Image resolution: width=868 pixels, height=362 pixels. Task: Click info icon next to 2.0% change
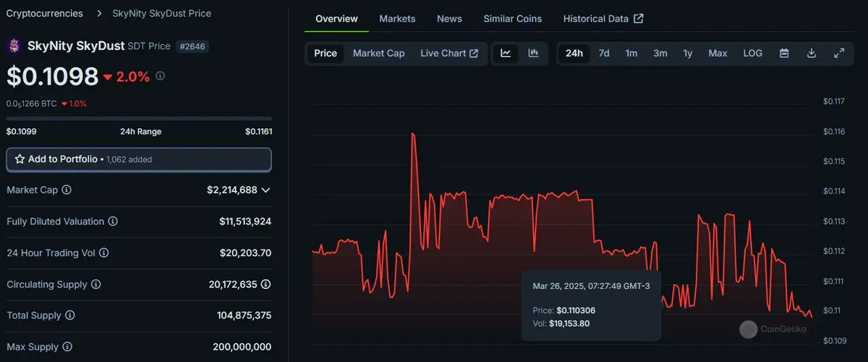pos(160,75)
